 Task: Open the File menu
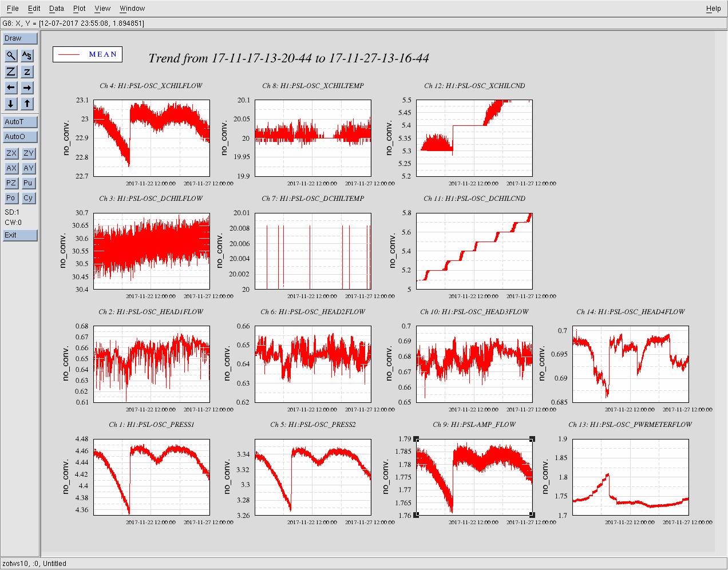[x=13, y=9]
